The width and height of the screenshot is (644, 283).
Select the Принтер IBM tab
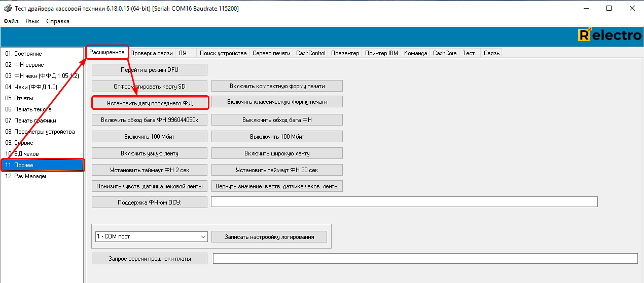click(381, 53)
